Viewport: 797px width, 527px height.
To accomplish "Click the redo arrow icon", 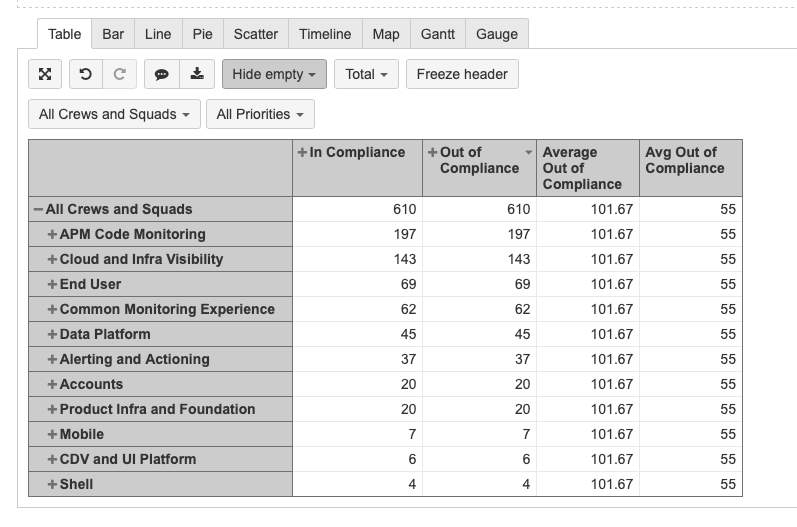I will click(x=119, y=74).
